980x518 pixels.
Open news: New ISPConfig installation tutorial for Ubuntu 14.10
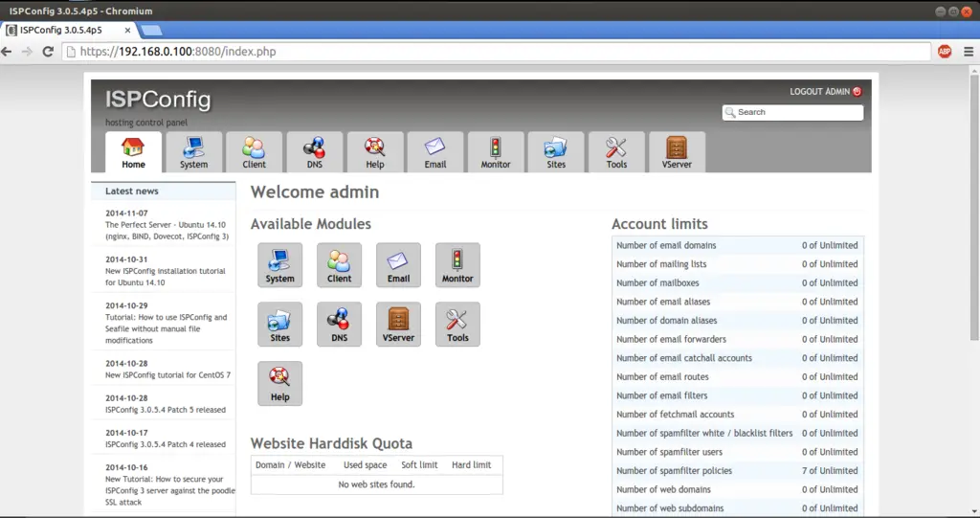165,277
